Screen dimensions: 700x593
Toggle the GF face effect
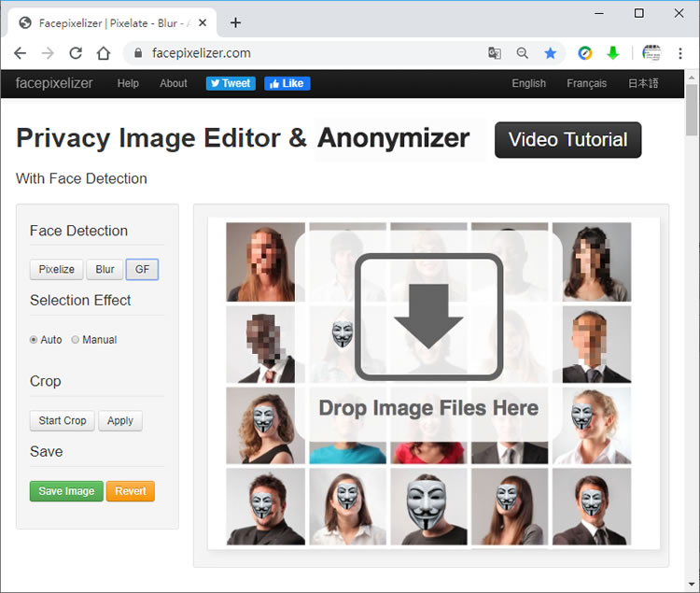tap(142, 270)
